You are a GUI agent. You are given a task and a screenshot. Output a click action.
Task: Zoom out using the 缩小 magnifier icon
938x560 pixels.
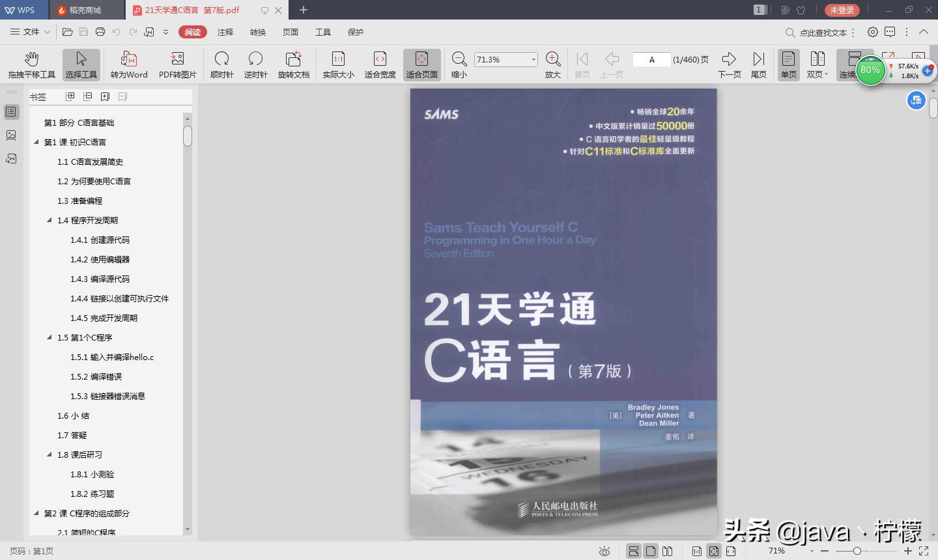[x=458, y=63]
